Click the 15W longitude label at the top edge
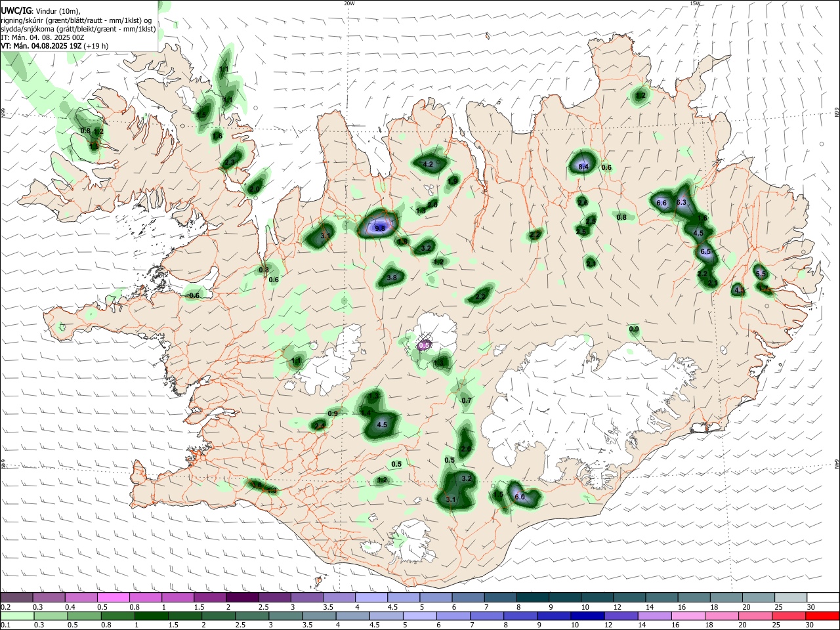The image size is (840, 630). click(695, 3)
